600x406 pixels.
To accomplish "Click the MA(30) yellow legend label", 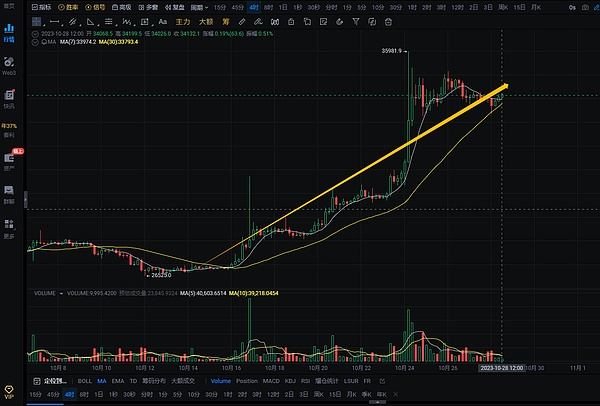I will 120,43.
